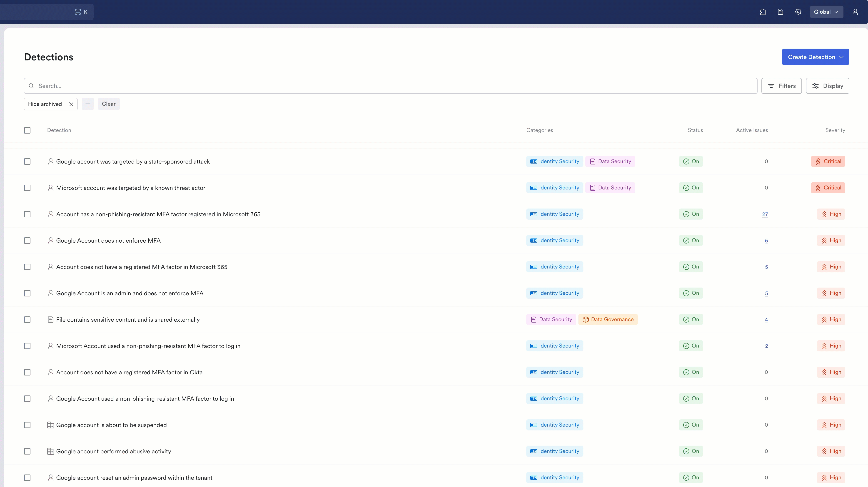Open the Global scope dropdown
Image resolution: width=868 pixels, height=487 pixels.
click(826, 12)
